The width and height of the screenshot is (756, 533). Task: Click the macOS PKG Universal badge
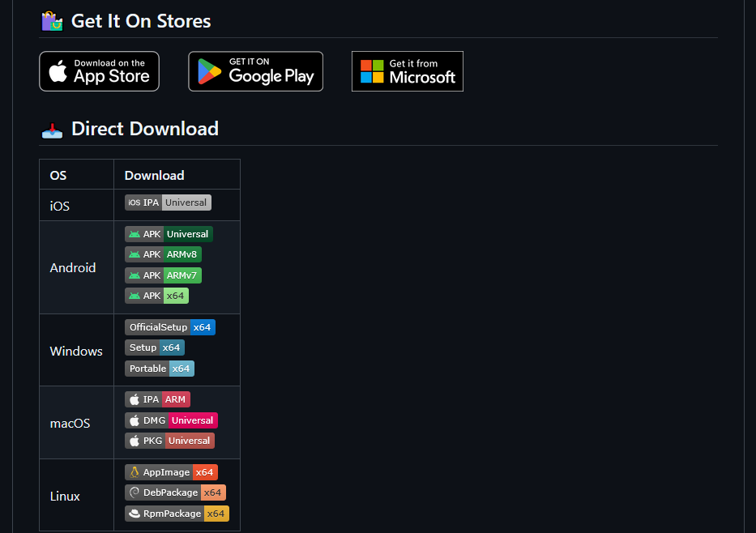pos(169,441)
